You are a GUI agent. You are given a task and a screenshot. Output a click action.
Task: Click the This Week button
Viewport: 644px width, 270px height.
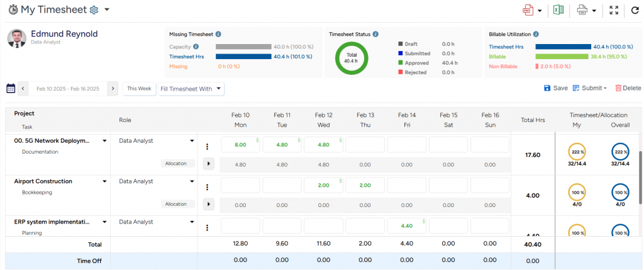click(x=139, y=89)
